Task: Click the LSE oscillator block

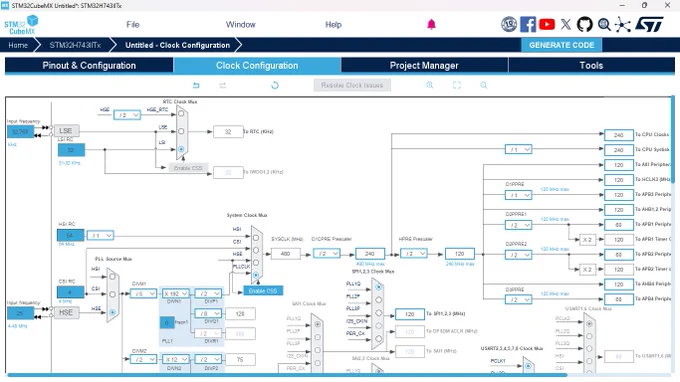Action: (66, 131)
